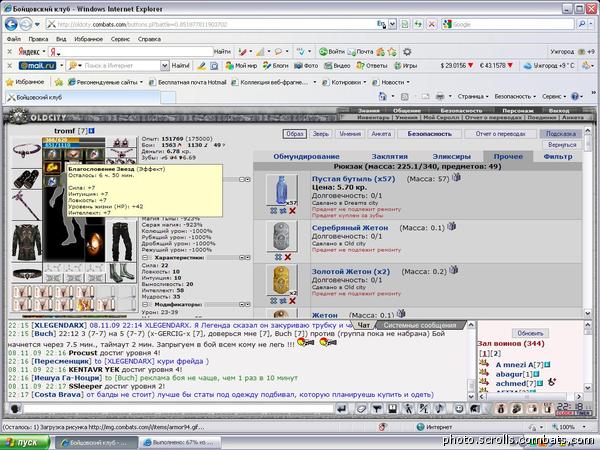Click the chat filter funnel icon
600x450 pixels.
pos(377,409)
